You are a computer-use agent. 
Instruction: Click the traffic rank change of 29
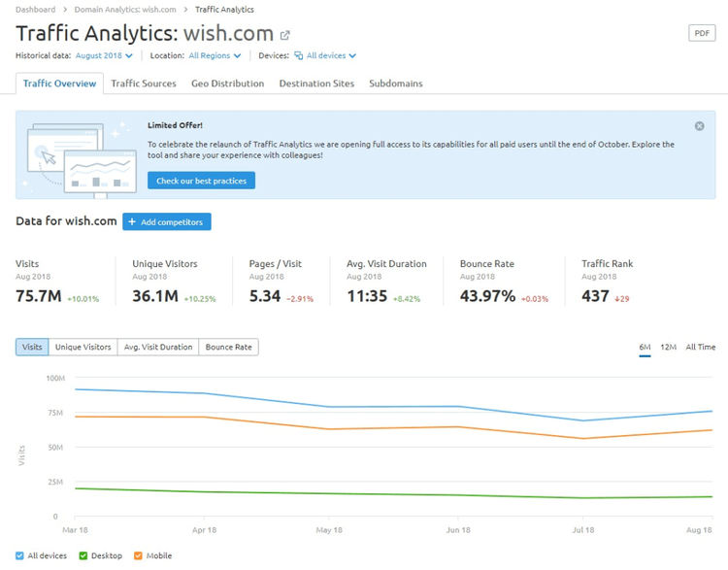coord(622,299)
